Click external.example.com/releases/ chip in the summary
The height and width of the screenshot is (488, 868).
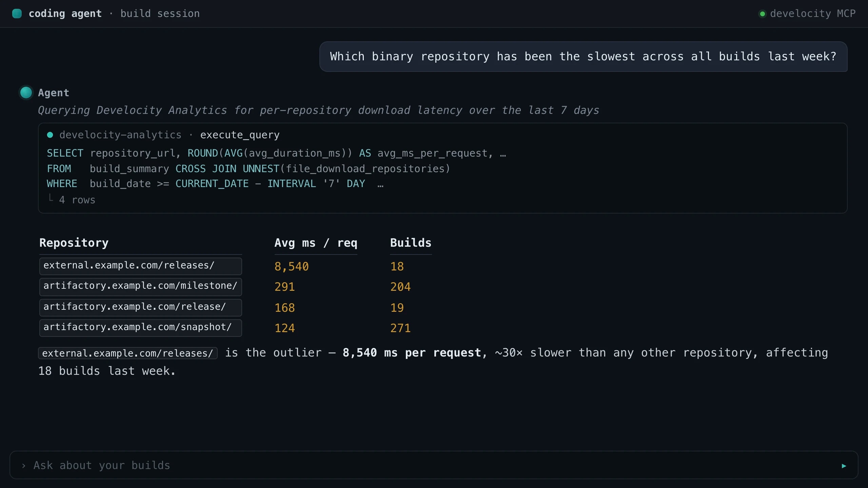pos(127,353)
